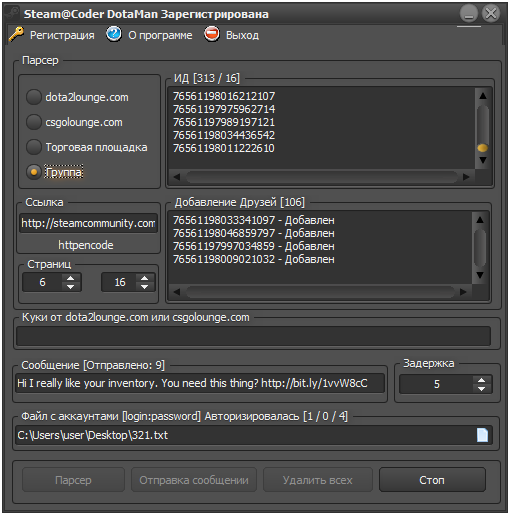Viewport: 509px width, 515px height.
Task: Click ИД list scroll right arrow
Action: click(x=466, y=177)
